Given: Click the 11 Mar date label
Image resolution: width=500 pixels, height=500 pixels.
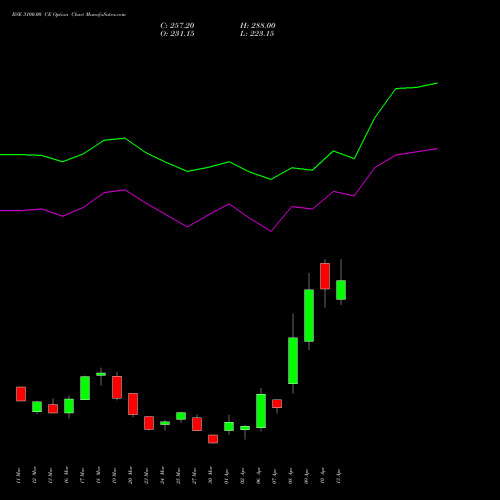Looking at the screenshot, I should pyautogui.click(x=18, y=475).
